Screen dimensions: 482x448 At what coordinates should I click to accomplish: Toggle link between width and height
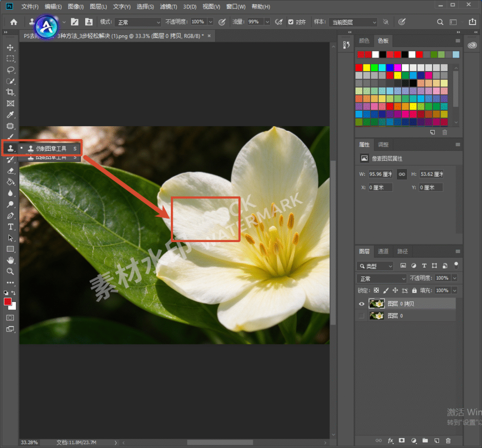tap(402, 174)
